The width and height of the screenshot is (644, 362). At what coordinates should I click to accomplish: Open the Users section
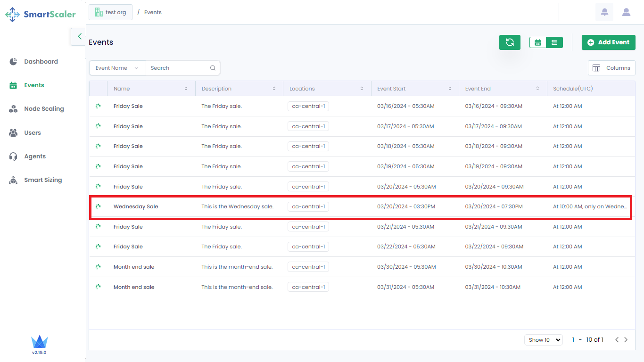pos(33,133)
